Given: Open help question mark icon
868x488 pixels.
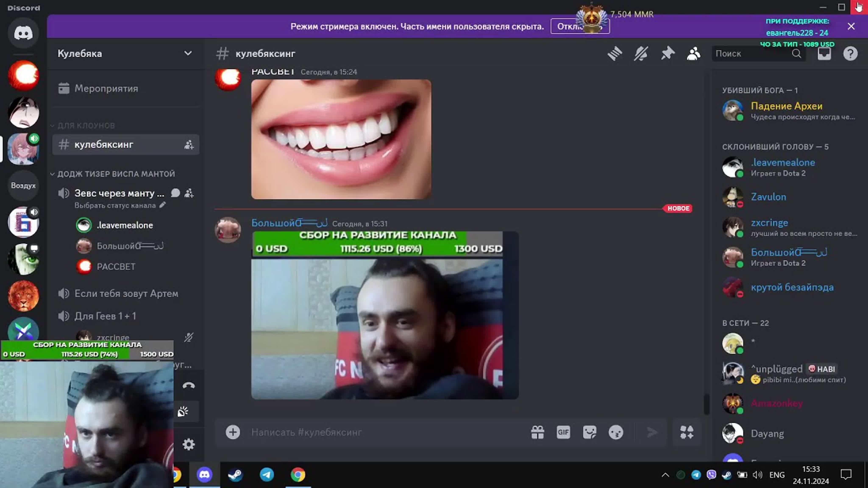Looking at the screenshot, I should 850,54.
